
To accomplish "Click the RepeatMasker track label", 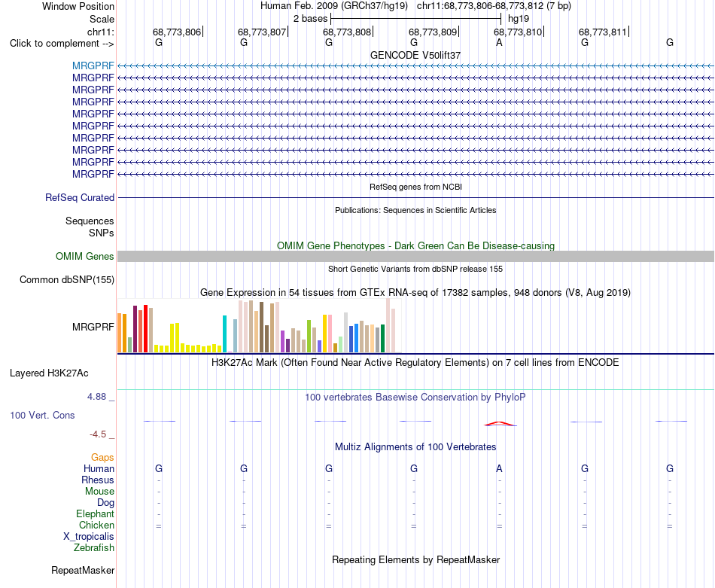I will point(83,570).
